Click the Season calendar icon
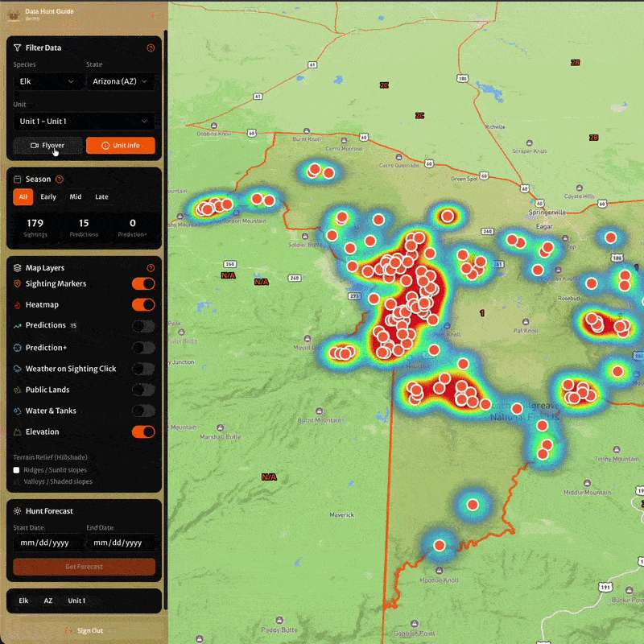The image size is (644, 644). click(x=18, y=180)
